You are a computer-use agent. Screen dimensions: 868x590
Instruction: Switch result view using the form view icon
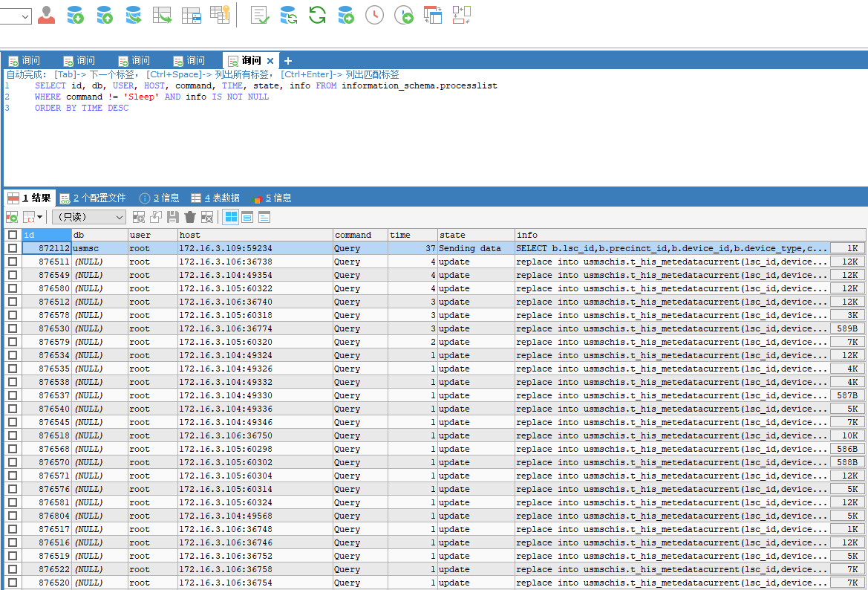[x=248, y=216]
